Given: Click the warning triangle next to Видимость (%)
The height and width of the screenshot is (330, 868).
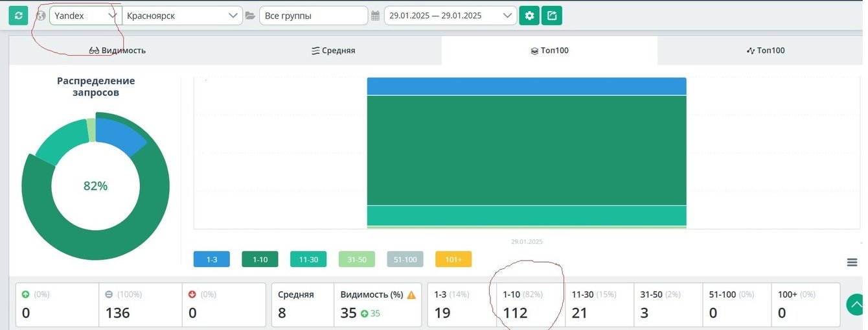Looking at the screenshot, I should point(411,294).
